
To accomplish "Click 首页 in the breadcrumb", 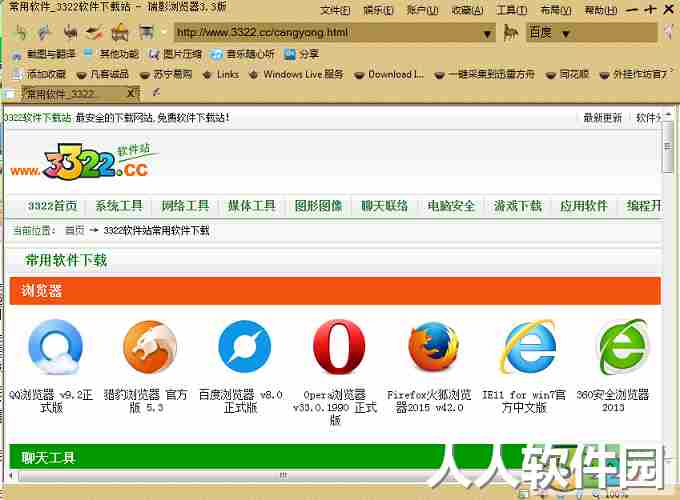I will pyautogui.click(x=74, y=230).
